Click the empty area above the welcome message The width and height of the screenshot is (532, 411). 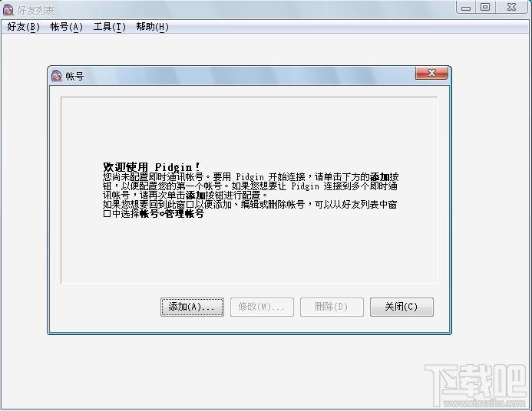(249, 127)
